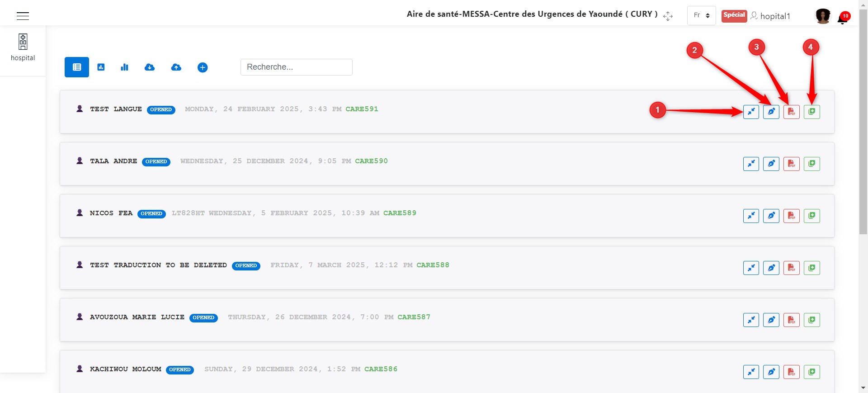Select the TALA ANDRE patient name
Image resolution: width=868 pixels, height=393 pixels.
coord(113,161)
